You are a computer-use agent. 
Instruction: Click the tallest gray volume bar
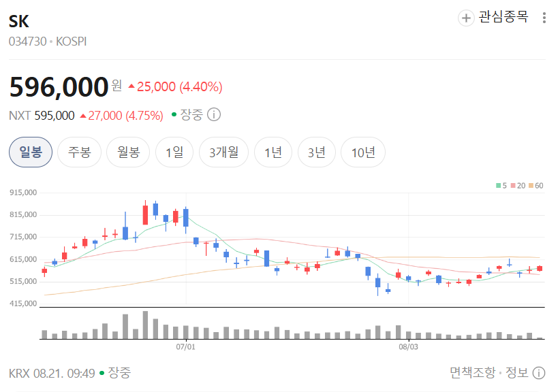point(145,325)
